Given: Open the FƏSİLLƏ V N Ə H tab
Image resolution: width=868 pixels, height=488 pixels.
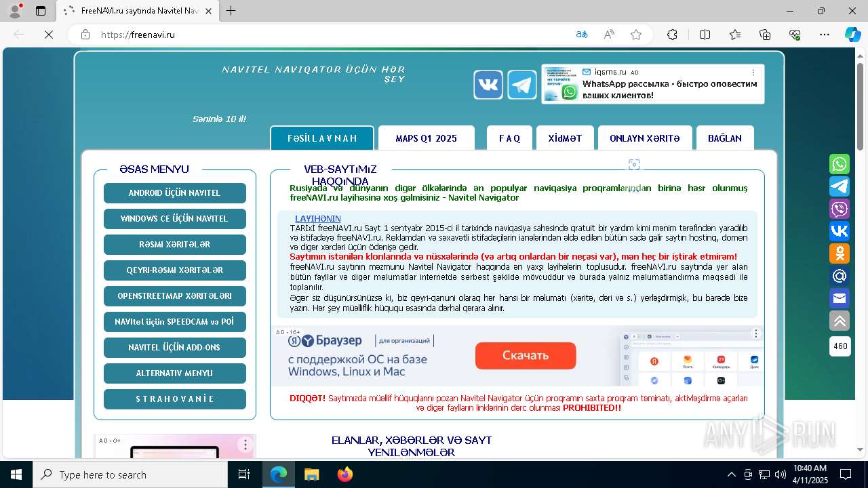Looking at the screenshot, I should 322,138.
